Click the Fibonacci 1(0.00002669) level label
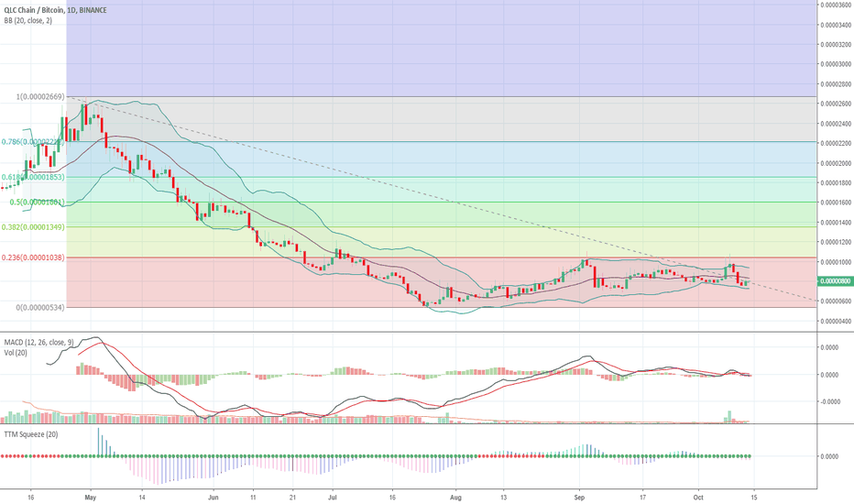854x504 pixels. 41,97
